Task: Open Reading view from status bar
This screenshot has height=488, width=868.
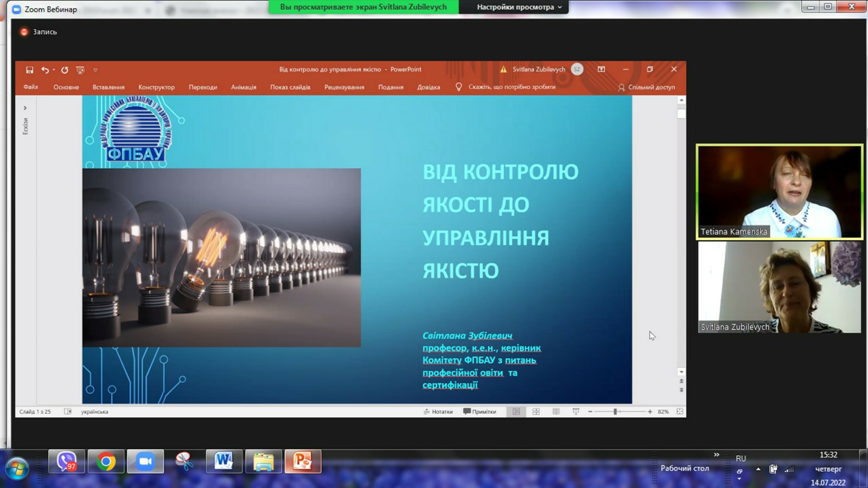Action: tap(556, 412)
